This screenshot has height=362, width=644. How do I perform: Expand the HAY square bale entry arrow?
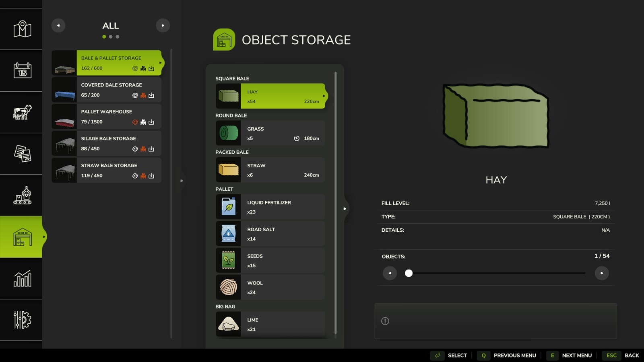[x=324, y=96]
